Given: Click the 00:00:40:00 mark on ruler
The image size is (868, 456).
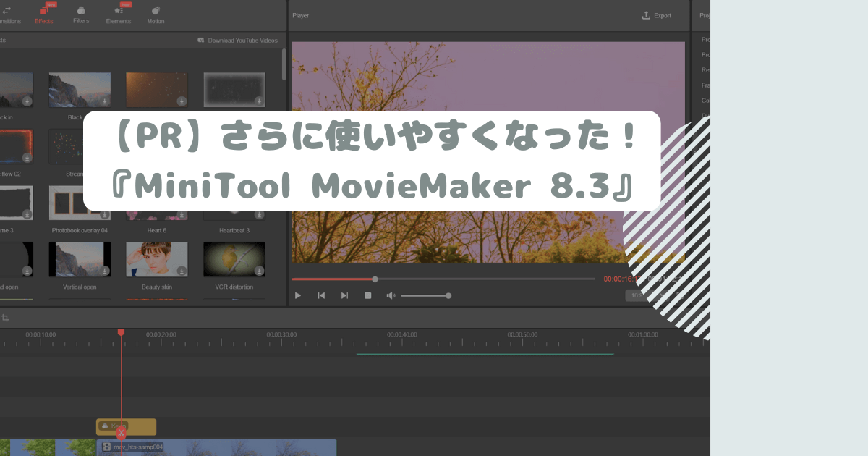Looking at the screenshot, I should pyautogui.click(x=401, y=334).
